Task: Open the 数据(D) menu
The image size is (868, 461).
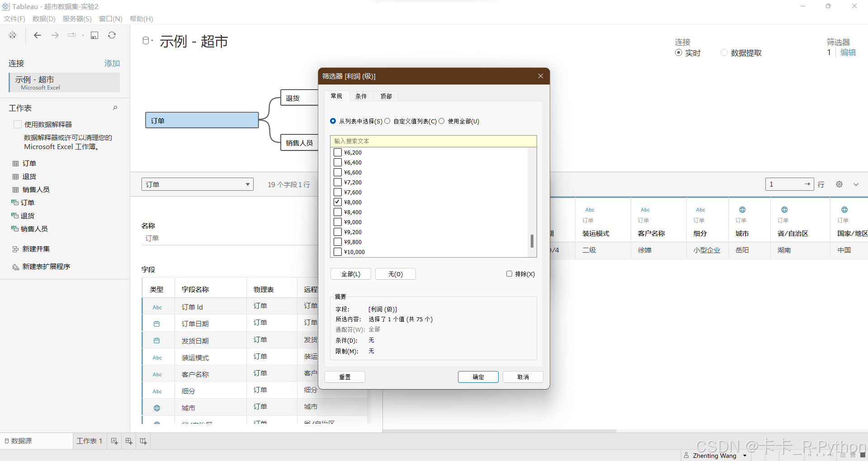Action: pyautogui.click(x=44, y=19)
